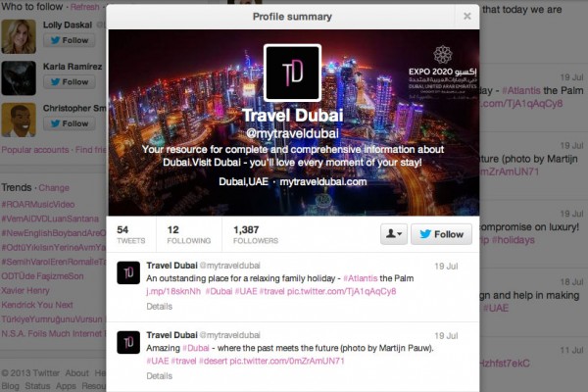Viewport: 588px width, 392px height.
Task: Open the #ROARMusicVideo trend
Action: pyautogui.click(x=38, y=205)
